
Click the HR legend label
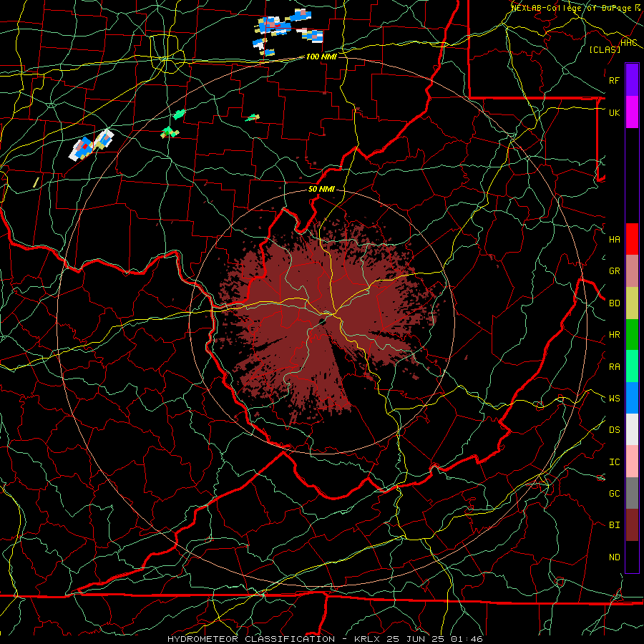click(614, 335)
